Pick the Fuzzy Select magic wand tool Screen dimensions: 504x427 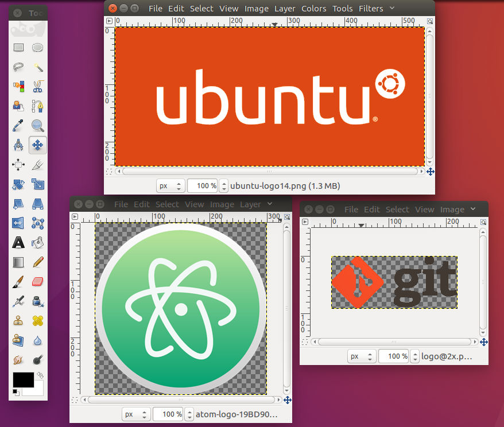point(38,67)
